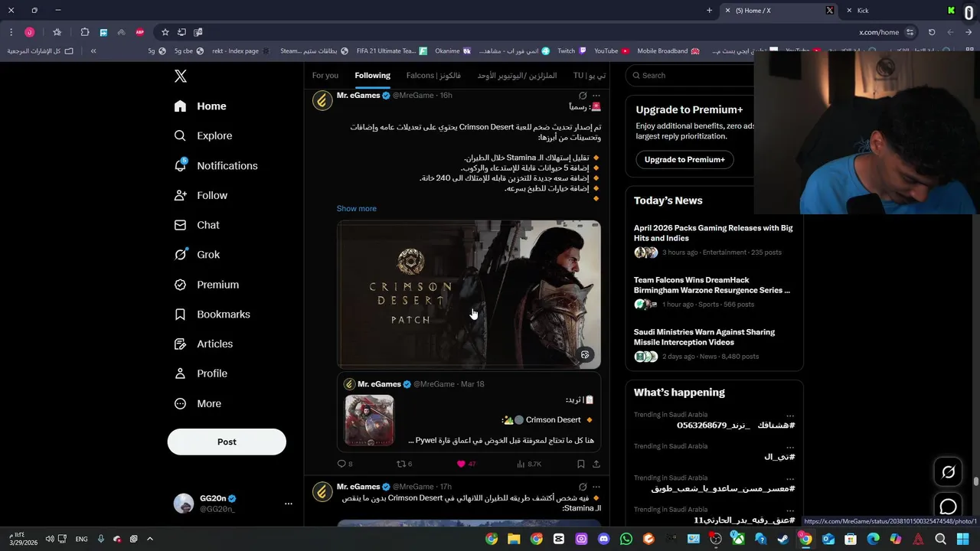The width and height of the screenshot is (980, 551).
Task: Open the Premium sidebar entry
Action: 207,285
